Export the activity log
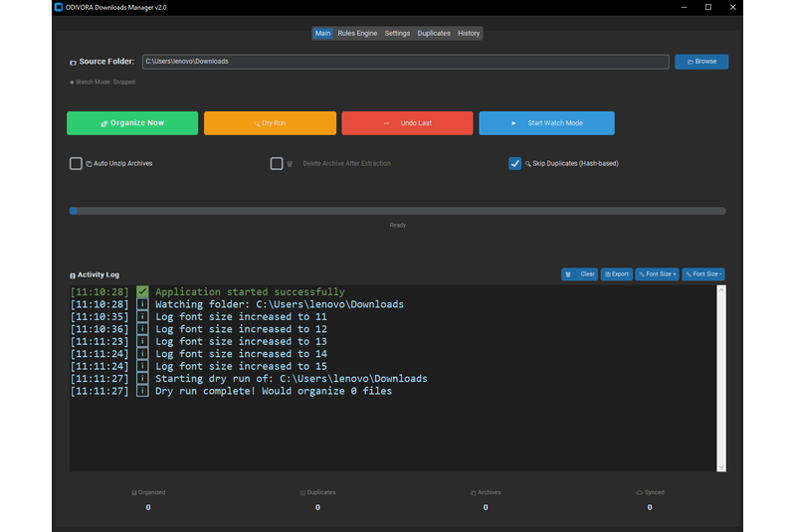The height and width of the screenshot is (532, 796). coord(617,274)
